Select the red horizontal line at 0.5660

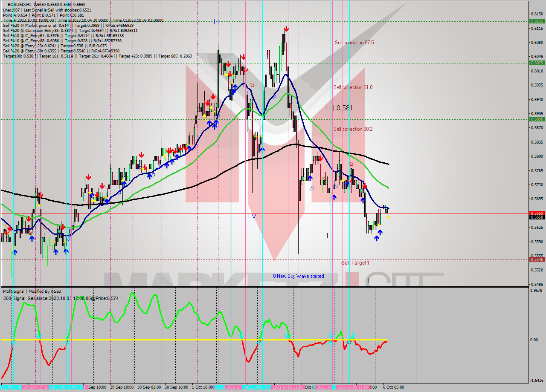pyautogui.click(x=256, y=212)
